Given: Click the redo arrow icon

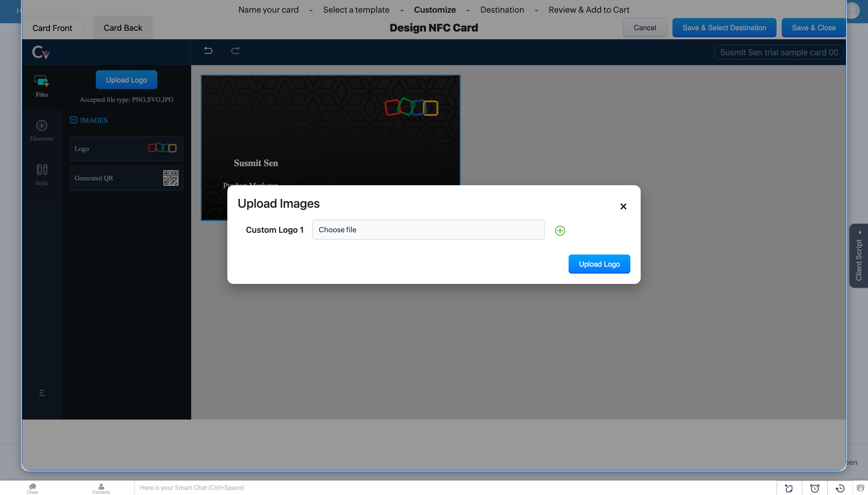Looking at the screenshot, I should pyautogui.click(x=235, y=51).
